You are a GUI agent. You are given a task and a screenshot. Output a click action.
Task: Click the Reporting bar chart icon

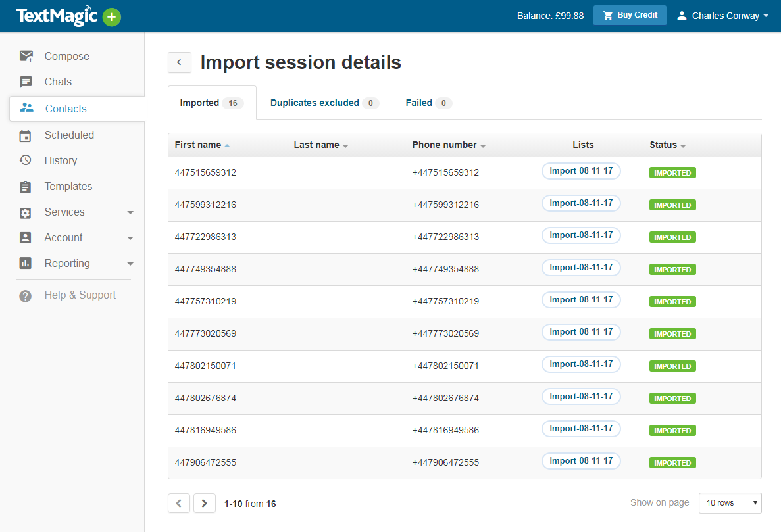(25, 263)
